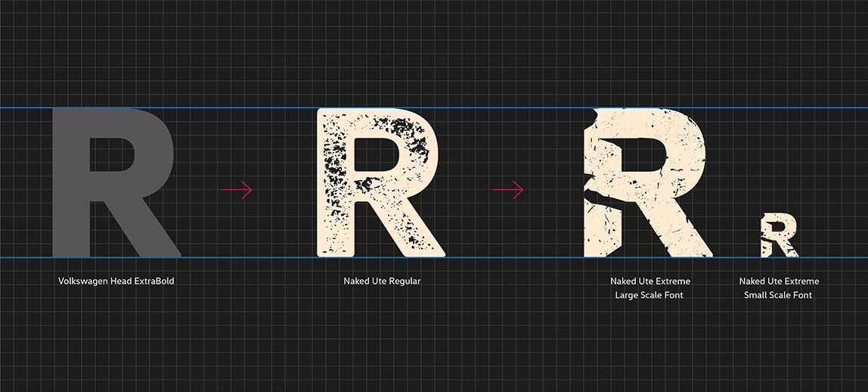Click the 'Small Scale Font' caption line
Viewport: 868px width, 392px height.
(x=778, y=295)
